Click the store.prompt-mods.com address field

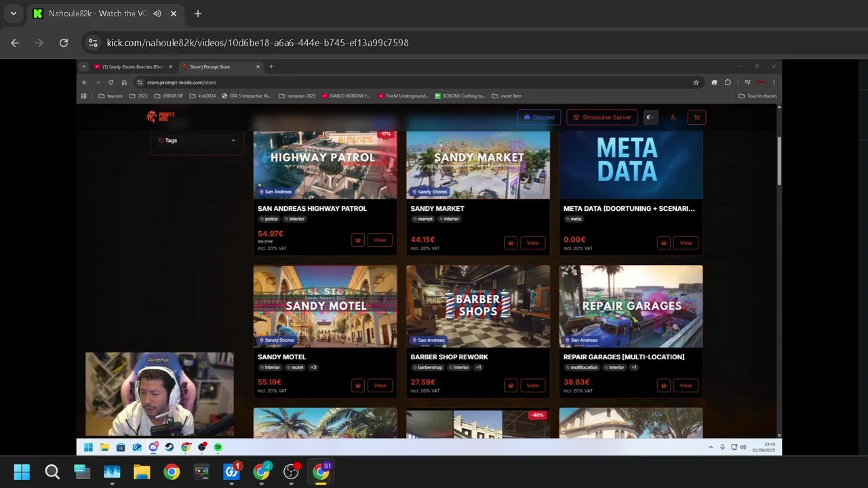414,82
